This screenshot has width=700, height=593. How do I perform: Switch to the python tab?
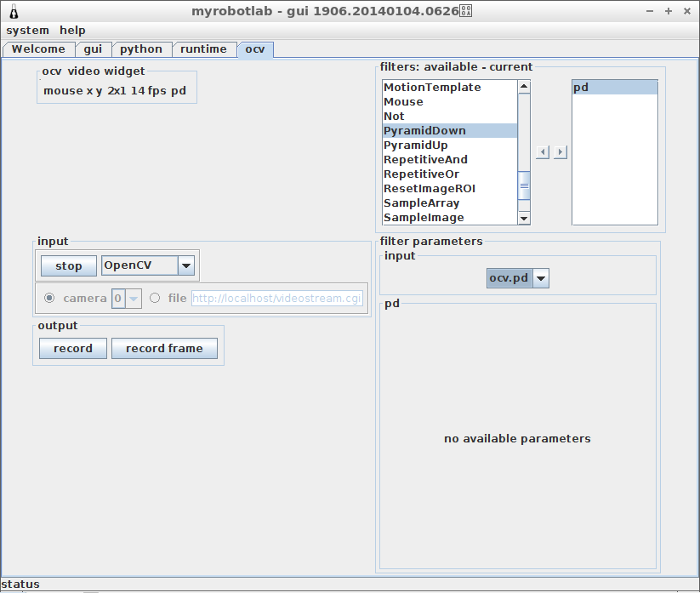tap(141, 49)
